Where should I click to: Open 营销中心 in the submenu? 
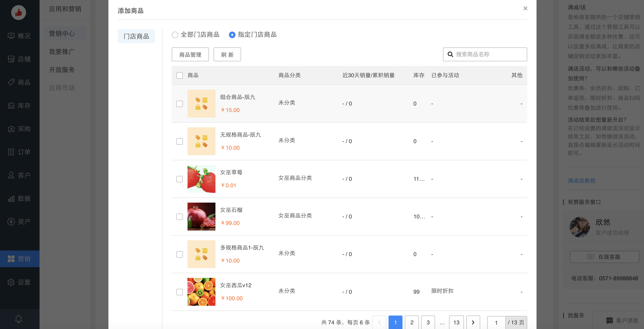pos(65,33)
